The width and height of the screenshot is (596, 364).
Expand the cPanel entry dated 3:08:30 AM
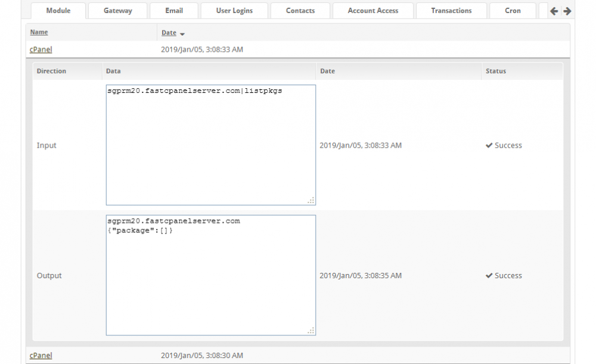click(41, 355)
